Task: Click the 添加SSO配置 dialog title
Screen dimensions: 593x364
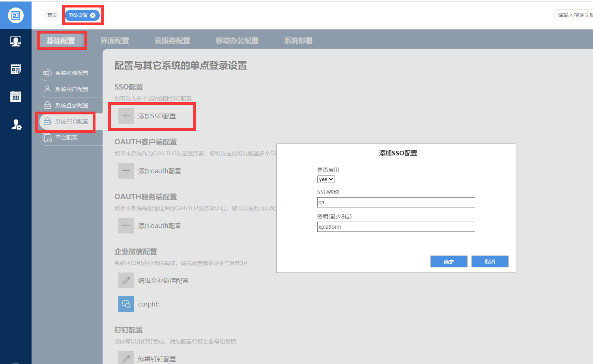Action: pyautogui.click(x=398, y=153)
